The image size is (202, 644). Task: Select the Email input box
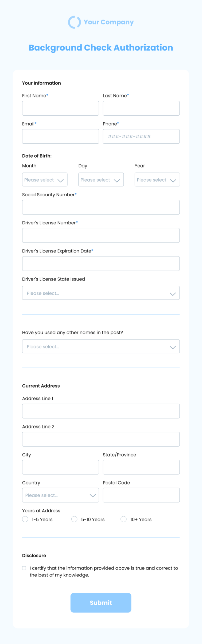(60, 136)
